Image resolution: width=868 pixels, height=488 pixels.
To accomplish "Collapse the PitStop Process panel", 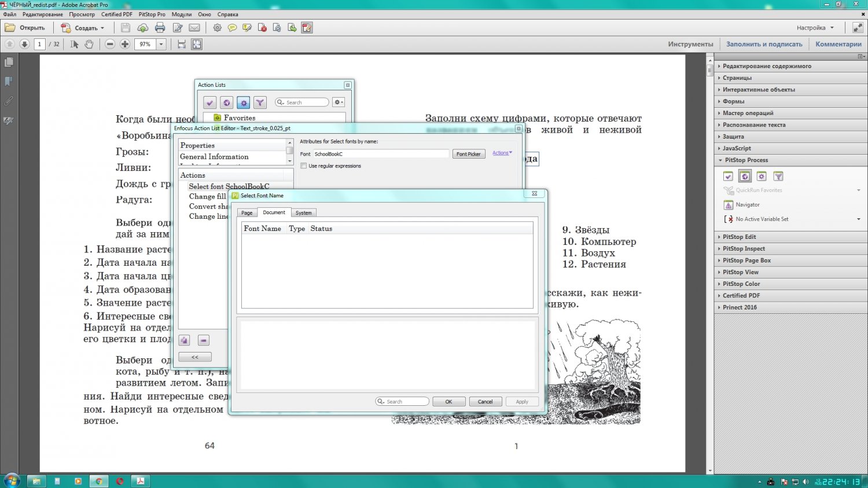I will 790,160.
